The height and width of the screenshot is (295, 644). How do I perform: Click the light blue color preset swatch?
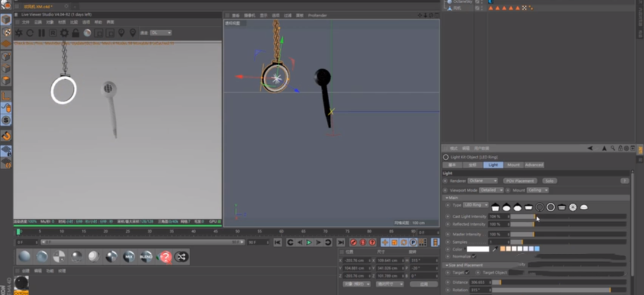coord(537,248)
